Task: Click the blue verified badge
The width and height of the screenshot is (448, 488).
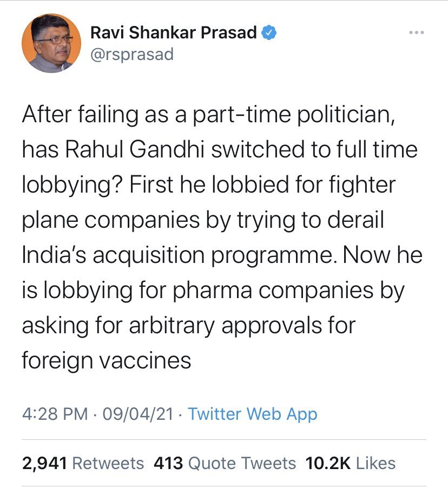Action: 270,33
